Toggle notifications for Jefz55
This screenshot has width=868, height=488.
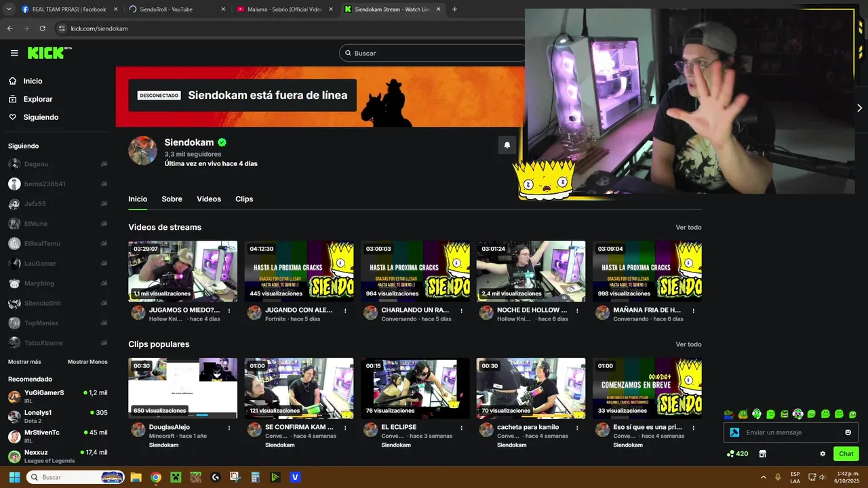click(104, 204)
